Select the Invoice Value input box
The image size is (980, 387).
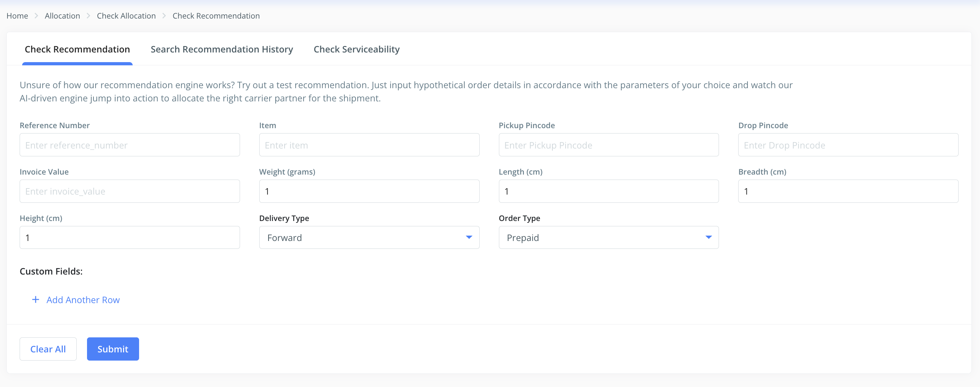pyautogui.click(x=129, y=191)
